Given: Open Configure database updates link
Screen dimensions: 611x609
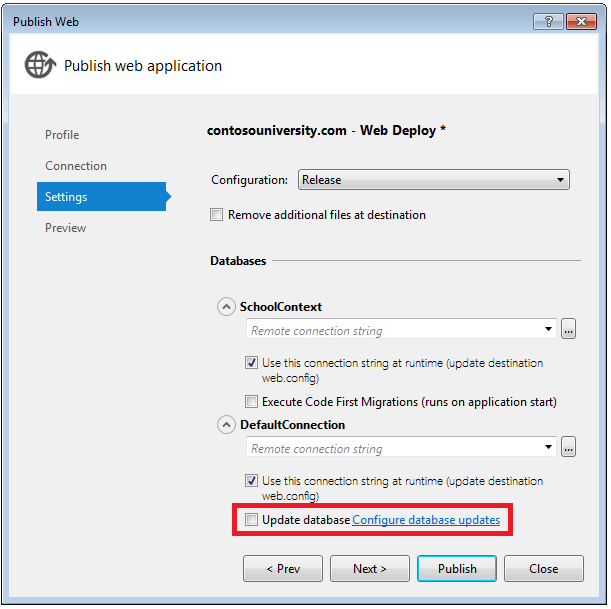Looking at the screenshot, I should 426,520.
